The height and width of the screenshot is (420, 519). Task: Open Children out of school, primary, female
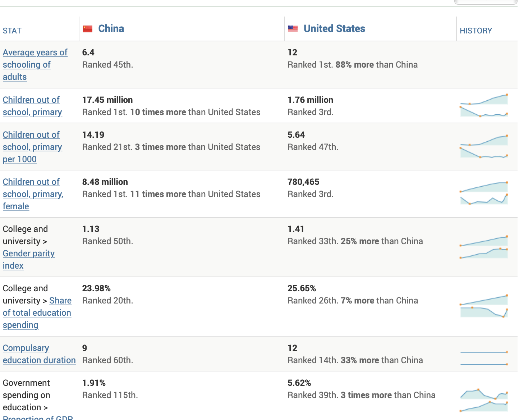33,194
